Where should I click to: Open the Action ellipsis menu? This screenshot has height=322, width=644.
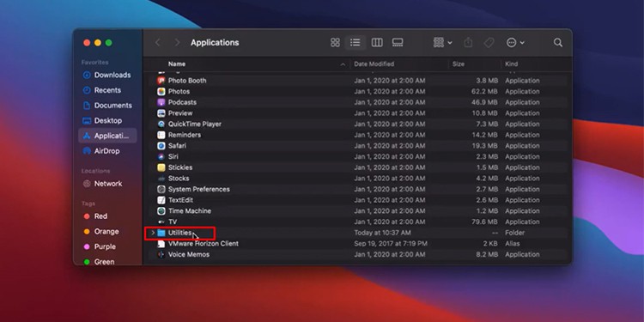(x=515, y=42)
